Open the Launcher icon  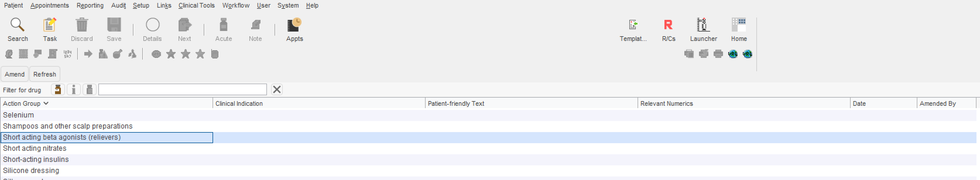[703, 25]
